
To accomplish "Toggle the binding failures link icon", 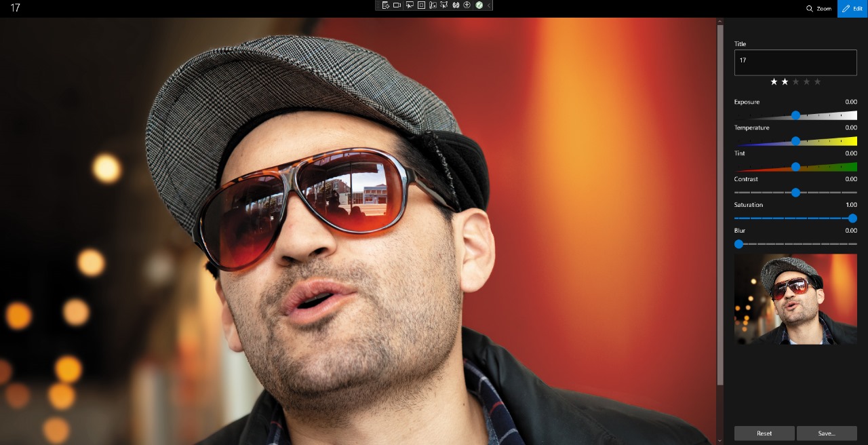I will 456,5.
